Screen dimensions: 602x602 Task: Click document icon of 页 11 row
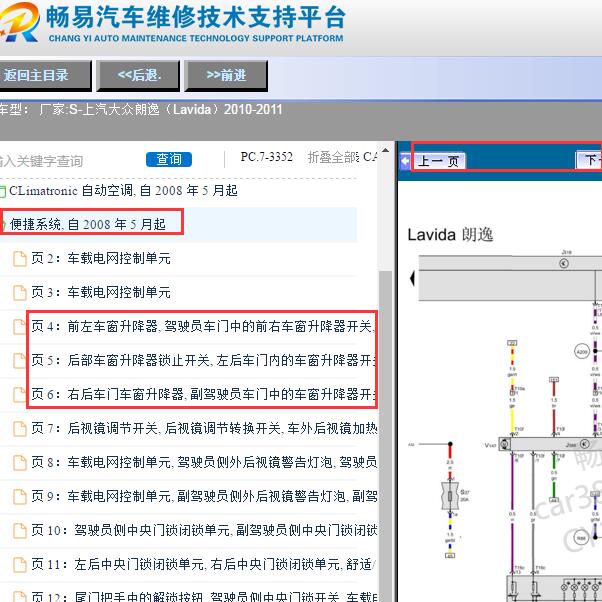click(20, 564)
